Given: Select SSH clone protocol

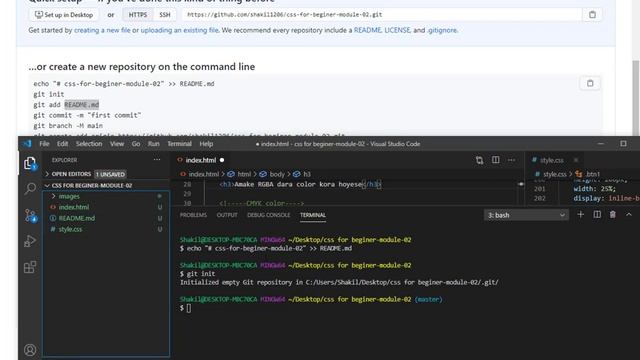Looking at the screenshot, I should (x=165, y=15).
